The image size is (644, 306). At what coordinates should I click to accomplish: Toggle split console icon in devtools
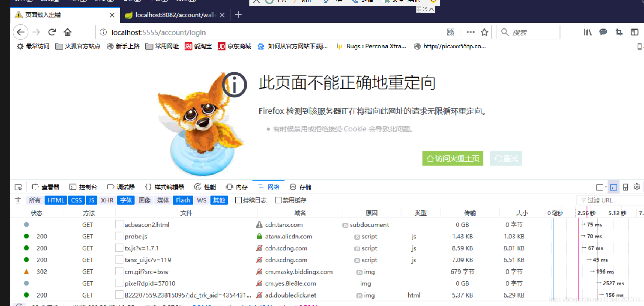[613, 187]
